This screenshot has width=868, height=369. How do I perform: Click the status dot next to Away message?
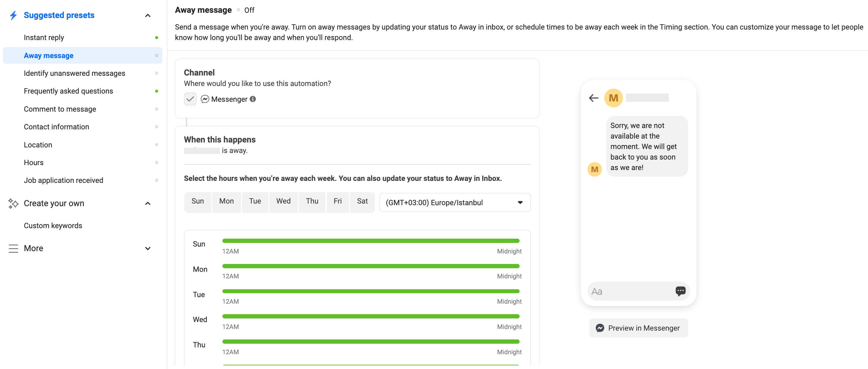click(156, 56)
